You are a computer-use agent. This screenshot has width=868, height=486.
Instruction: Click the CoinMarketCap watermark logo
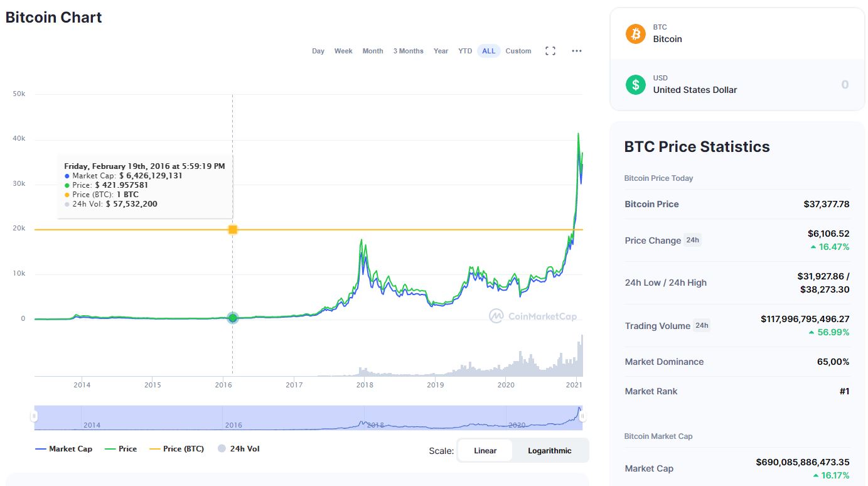533,316
